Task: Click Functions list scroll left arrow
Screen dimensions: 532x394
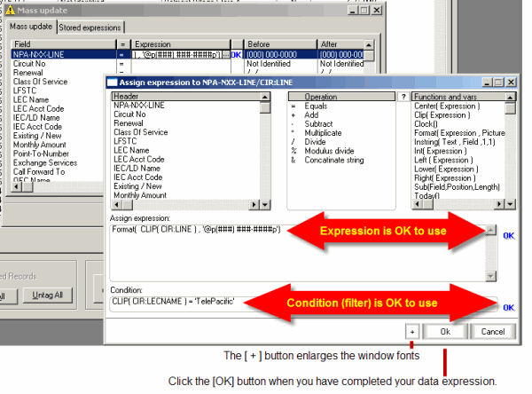Action: coord(418,204)
